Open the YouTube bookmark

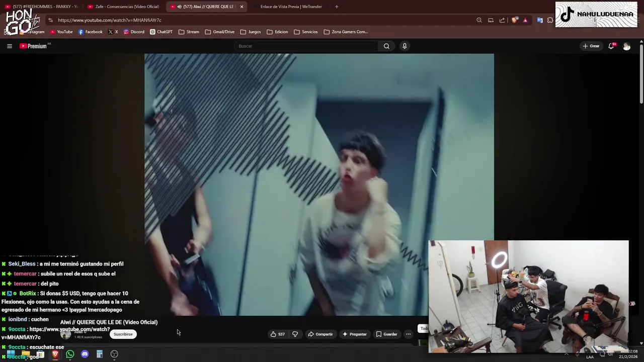(x=61, y=32)
